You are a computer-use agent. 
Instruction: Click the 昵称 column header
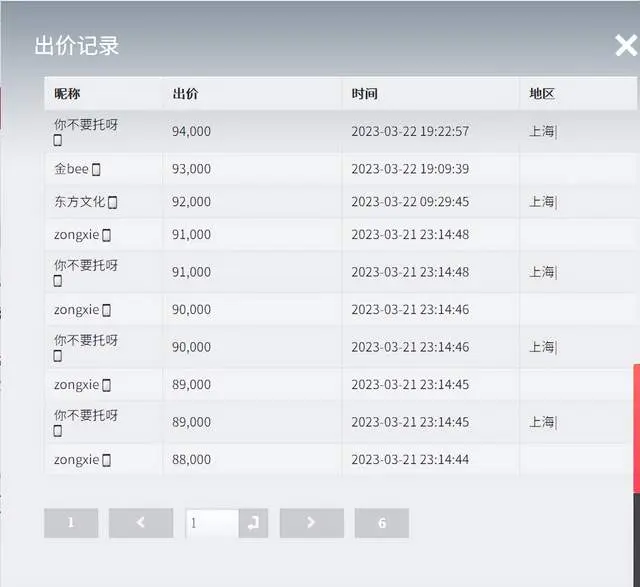coord(67,94)
